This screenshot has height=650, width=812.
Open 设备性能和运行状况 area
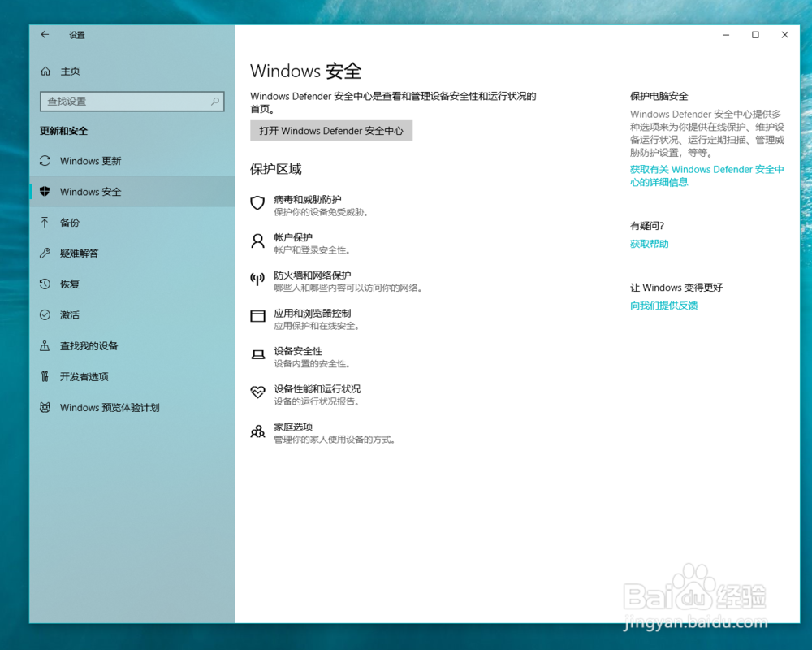tap(306, 394)
